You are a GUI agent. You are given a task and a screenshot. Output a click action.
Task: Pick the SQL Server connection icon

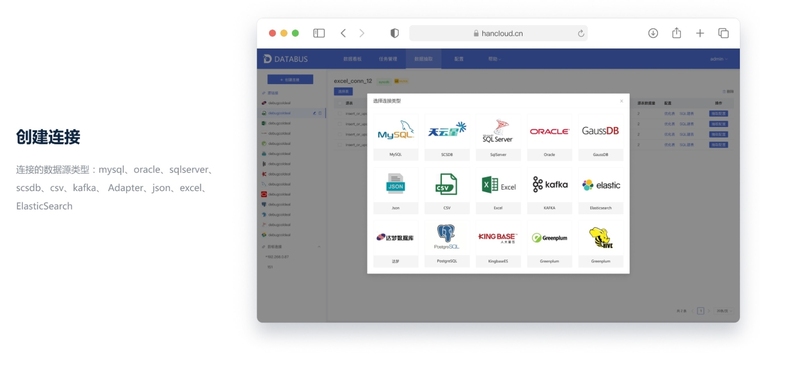tap(498, 131)
